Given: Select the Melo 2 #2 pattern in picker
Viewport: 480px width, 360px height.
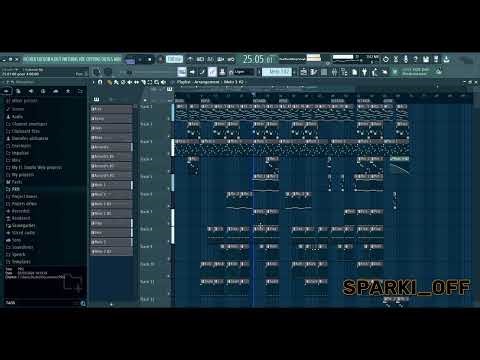Looking at the screenshot, I should pyautogui.click(x=111, y=252).
